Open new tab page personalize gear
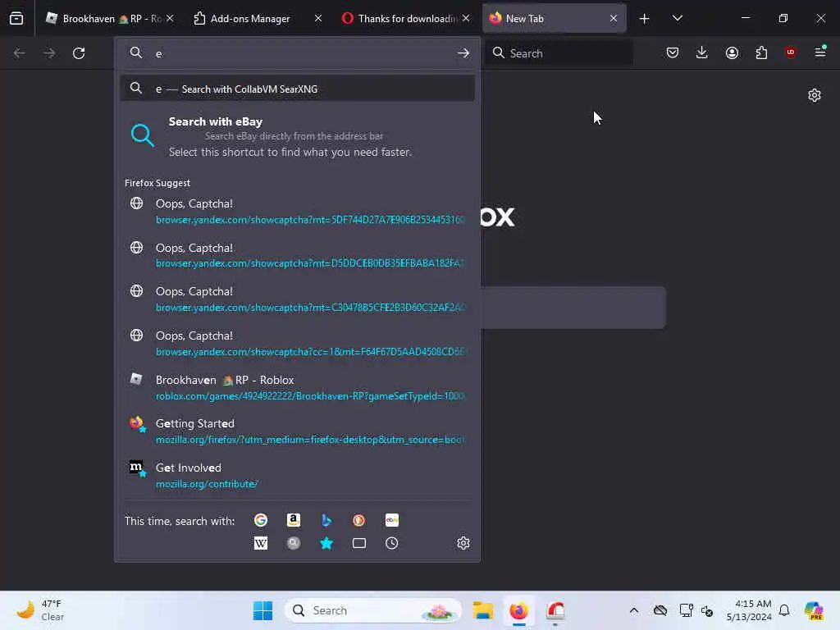This screenshot has width=840, height=630. coord(815,95)
